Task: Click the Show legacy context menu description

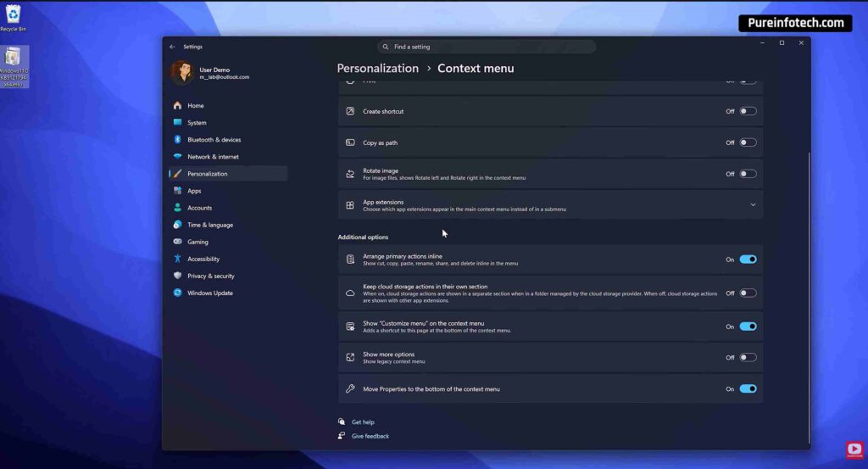Action: 393,361
